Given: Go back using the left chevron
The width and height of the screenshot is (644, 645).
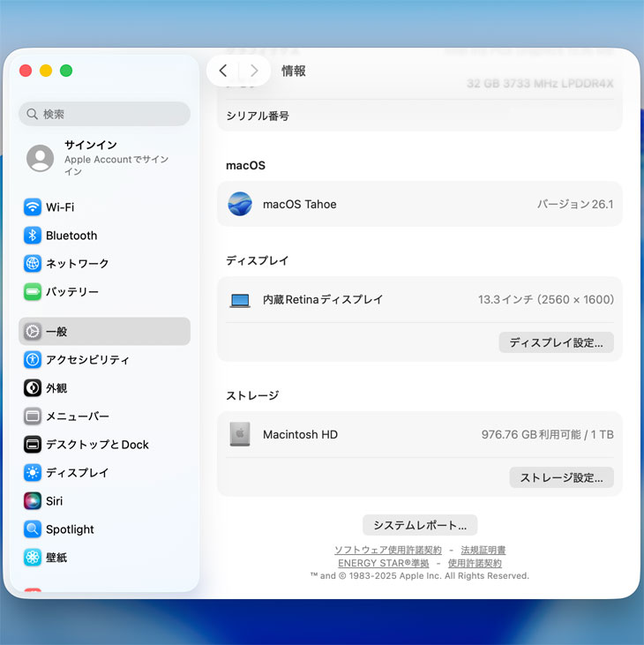Looking at the screenshot, I should pyautogui.click(x=223, y=71).
